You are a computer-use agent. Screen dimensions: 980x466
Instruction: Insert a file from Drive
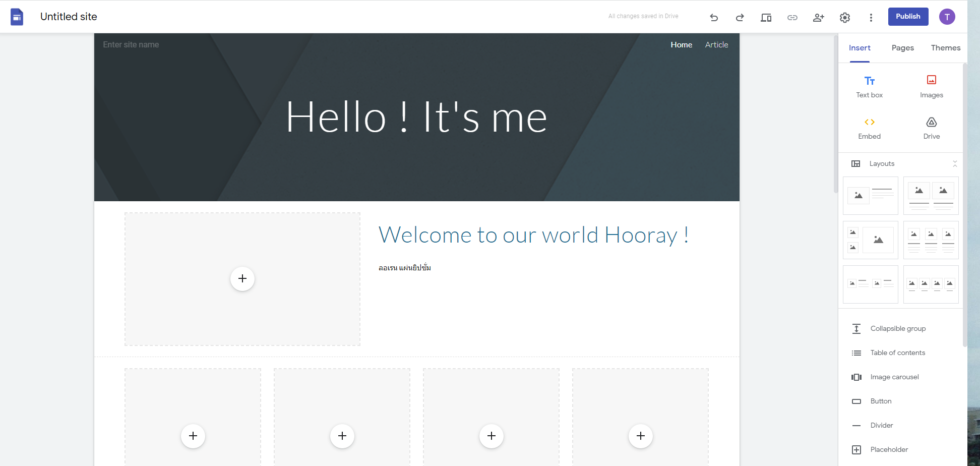tap(931, 128)
